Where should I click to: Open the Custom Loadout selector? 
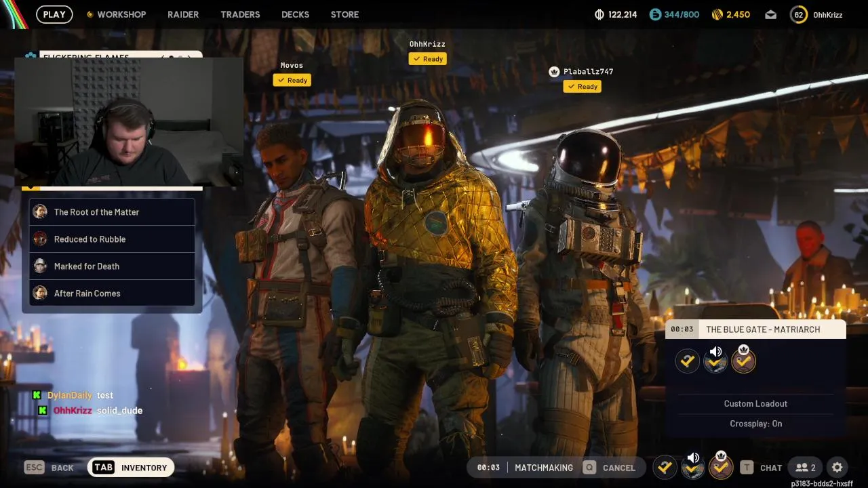coord(755,403)
